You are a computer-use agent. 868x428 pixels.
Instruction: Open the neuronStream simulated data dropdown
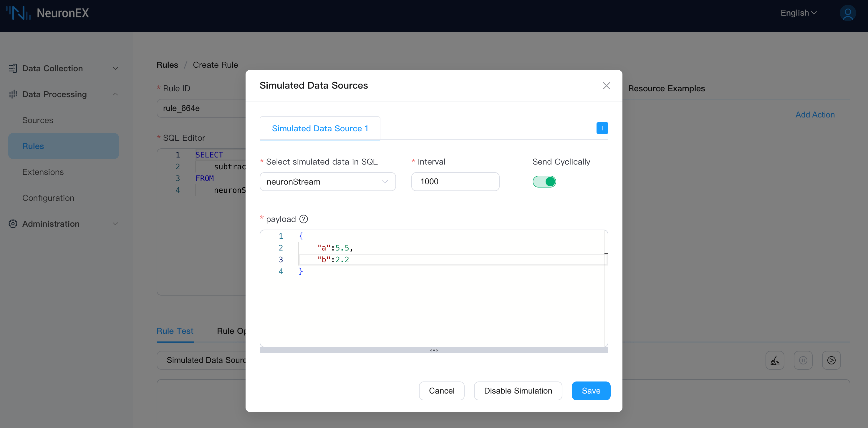327,182
